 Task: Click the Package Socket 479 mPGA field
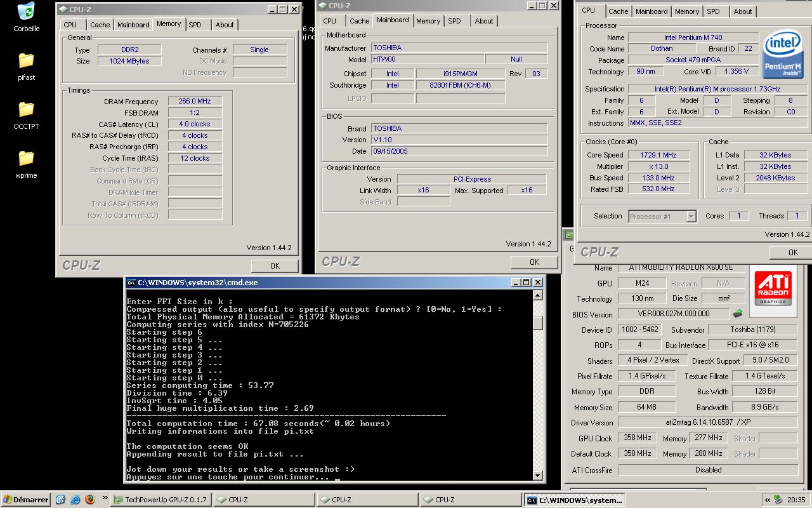click(693, 60)
